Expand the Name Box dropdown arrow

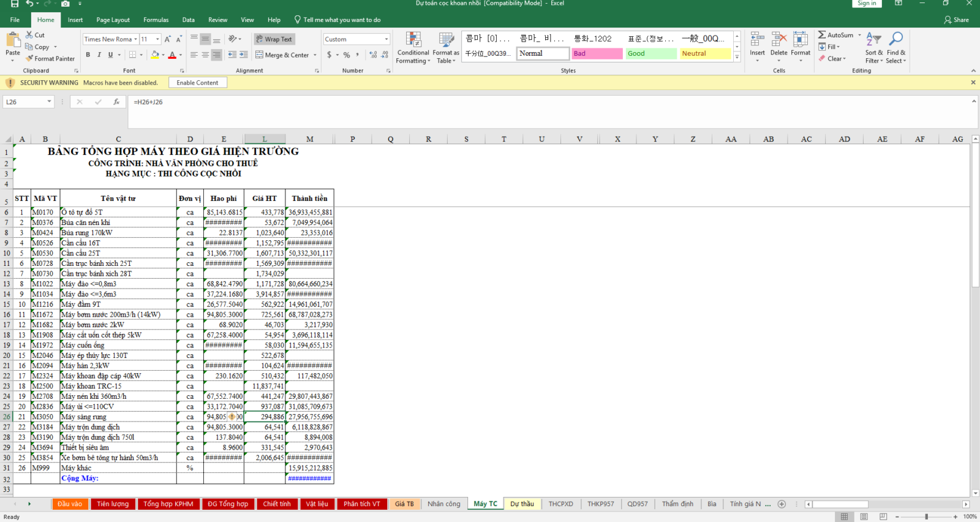point(49,102)
